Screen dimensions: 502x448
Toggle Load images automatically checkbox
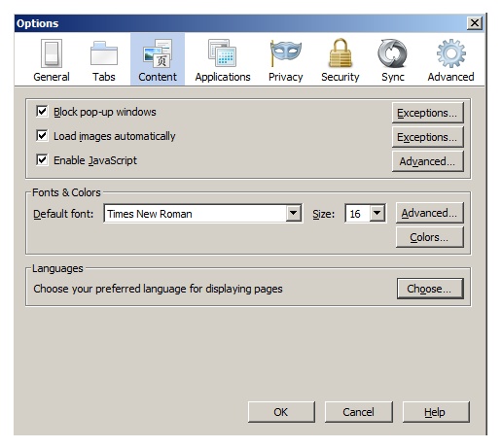pos(42,136)
